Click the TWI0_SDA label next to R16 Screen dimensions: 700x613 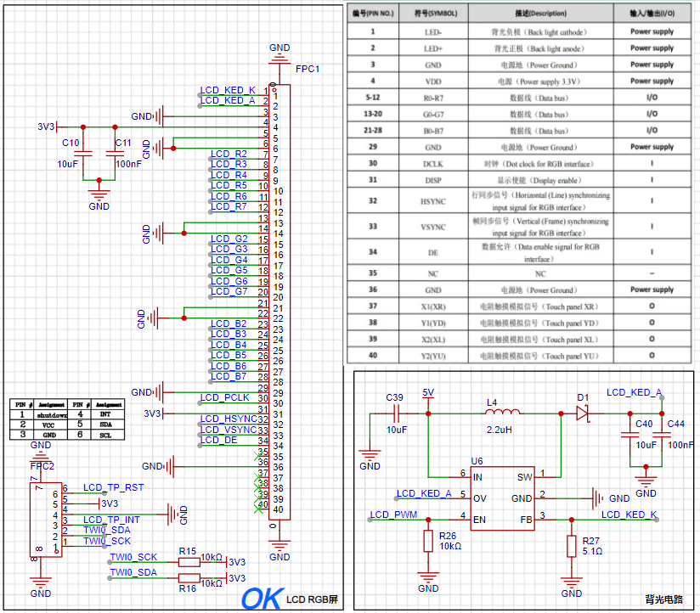(133, 572)
